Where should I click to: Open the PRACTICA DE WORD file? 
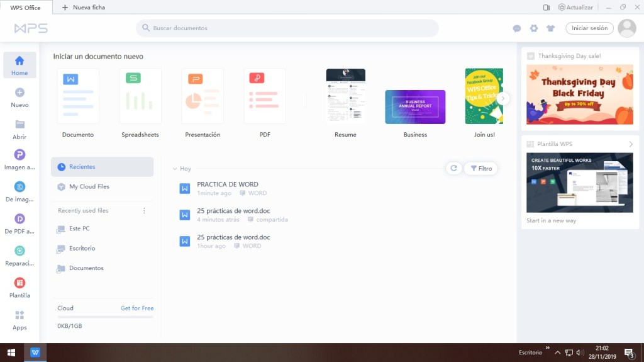pyautogui.click(x=227, y=184)
